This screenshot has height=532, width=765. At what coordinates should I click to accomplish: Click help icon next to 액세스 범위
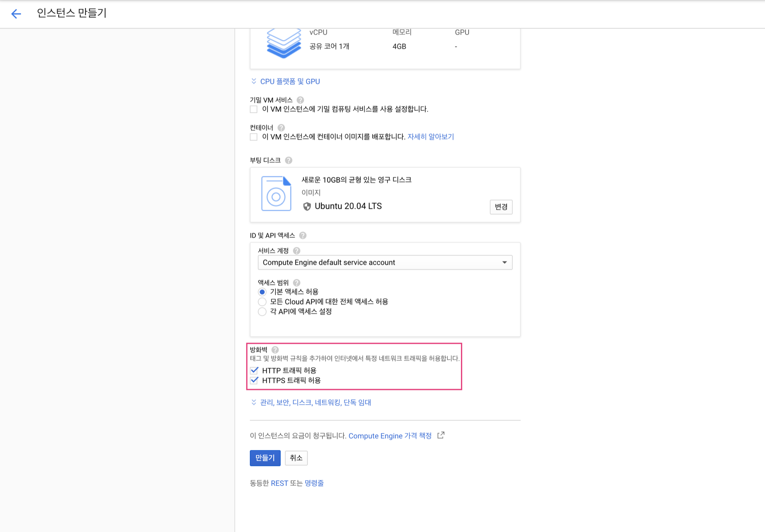[296, 283]
